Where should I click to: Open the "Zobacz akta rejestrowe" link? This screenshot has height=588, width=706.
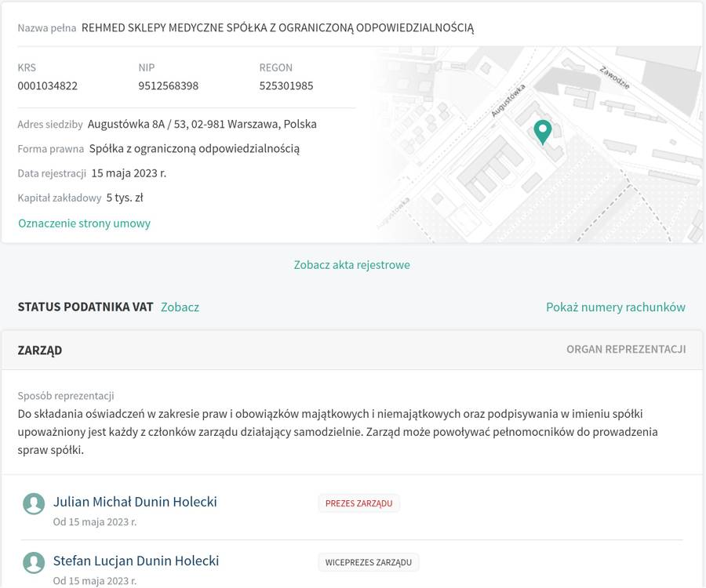(352, 265)
